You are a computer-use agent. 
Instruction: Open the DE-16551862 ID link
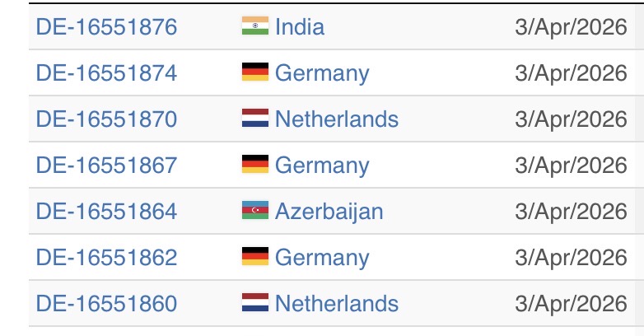point(106,257)
